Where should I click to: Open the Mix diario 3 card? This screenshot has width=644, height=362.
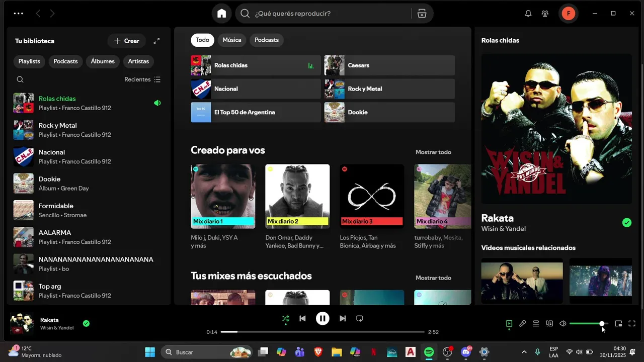(x=372, y=207)
